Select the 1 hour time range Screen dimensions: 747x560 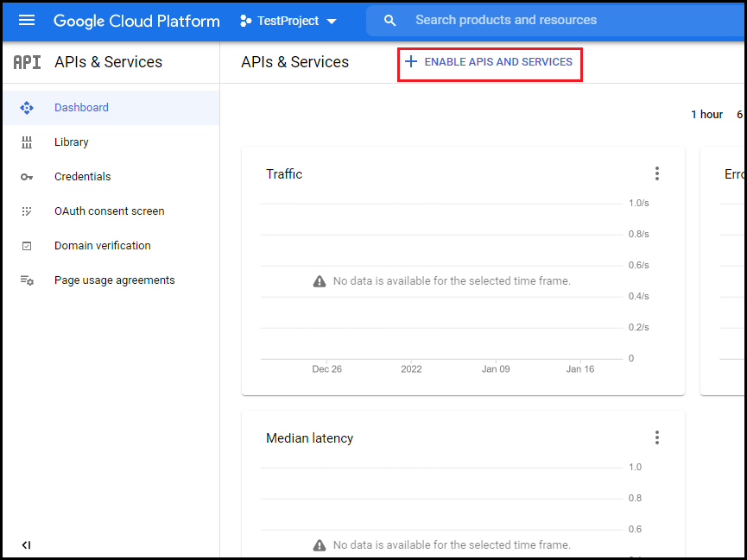coord(707,115)
